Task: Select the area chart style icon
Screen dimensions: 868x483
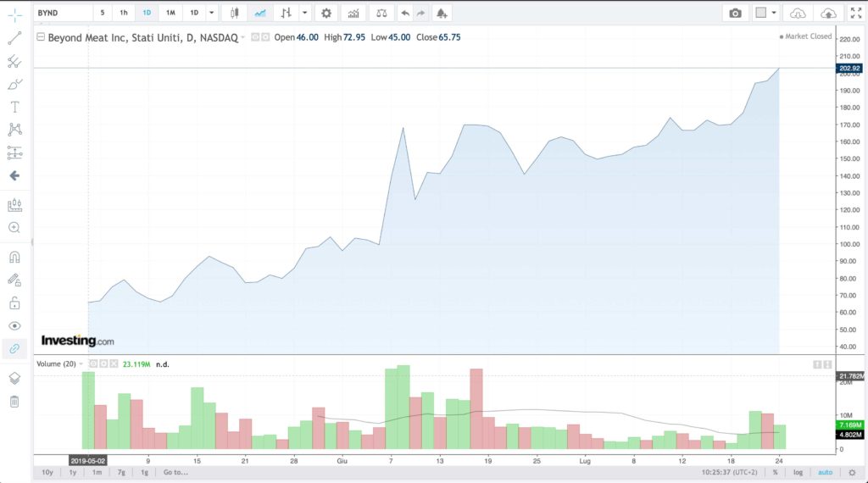Action: coord(260,13)
